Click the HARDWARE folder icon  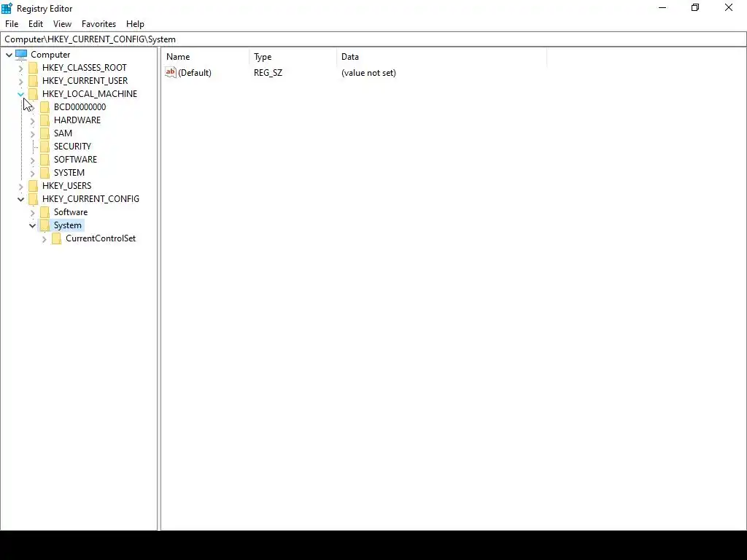[44, 120]
